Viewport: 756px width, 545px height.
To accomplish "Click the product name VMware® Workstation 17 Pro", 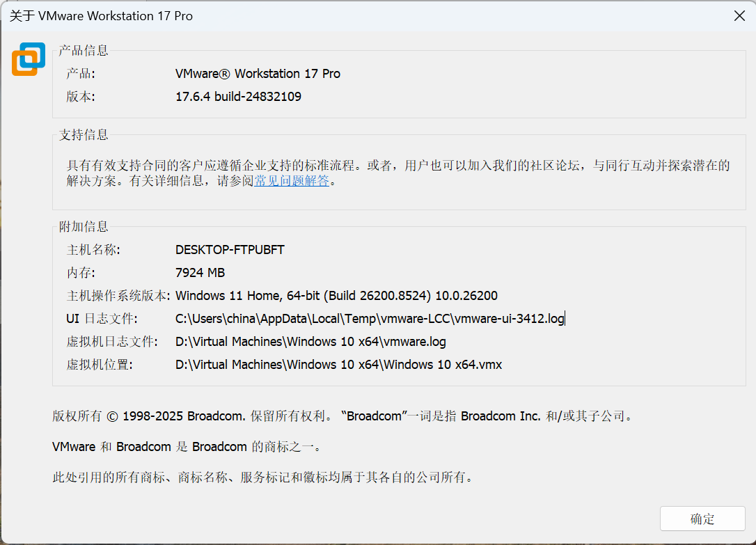I will [258, 74].
